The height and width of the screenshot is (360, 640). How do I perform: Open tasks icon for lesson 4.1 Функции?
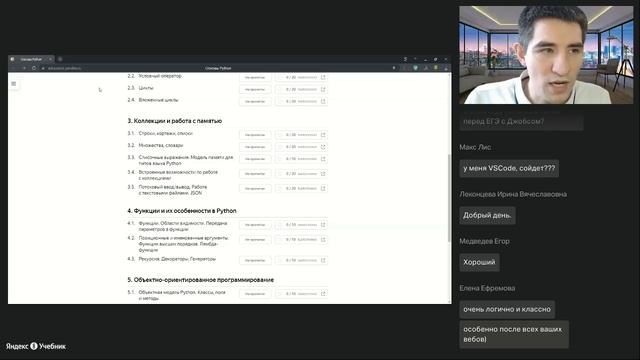[x=323, y=225]
